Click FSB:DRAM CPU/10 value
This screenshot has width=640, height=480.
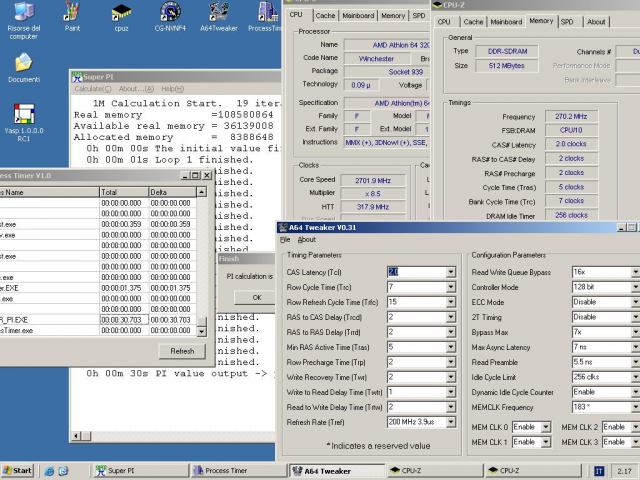point(571,130)
